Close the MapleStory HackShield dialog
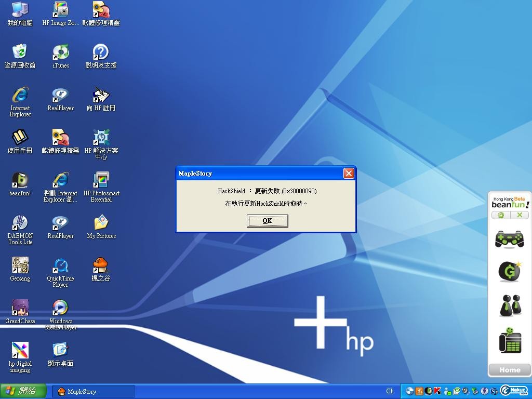The height and width of the screenshot is (399, 532). [x=349, y=174]
